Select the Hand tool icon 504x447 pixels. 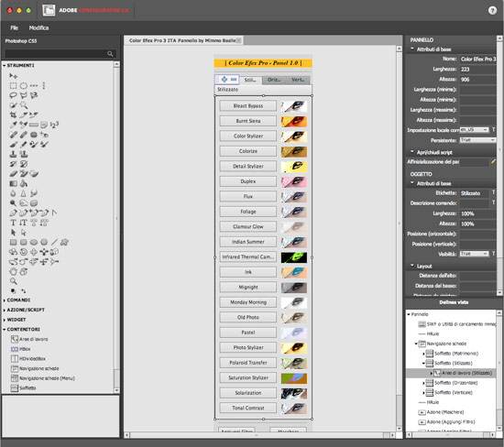point(13,271)
